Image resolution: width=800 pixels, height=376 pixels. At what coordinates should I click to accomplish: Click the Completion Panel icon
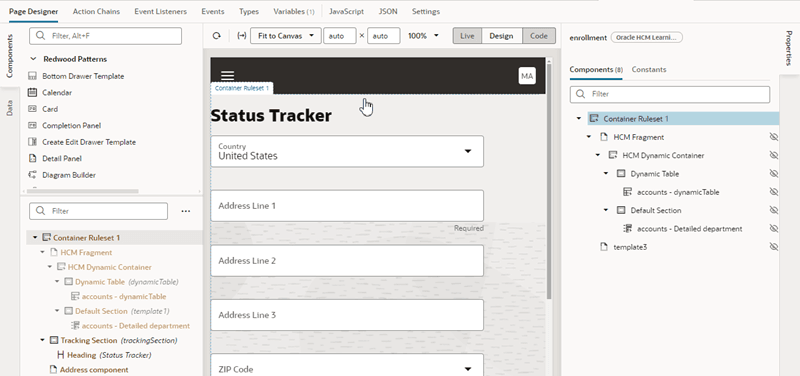(x=32, y=126)
